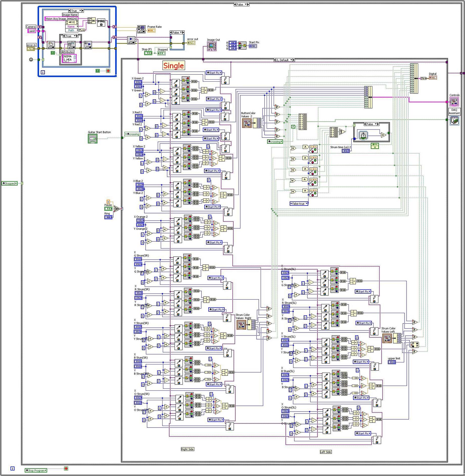Select the Digital indicator terminal
Screen dimensions: 465x476
(433, 78)
